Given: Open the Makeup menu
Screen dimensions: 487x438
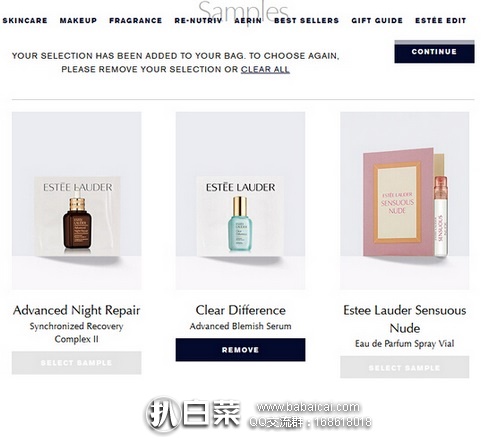Looking at the screenshot, I should (78, 21).
